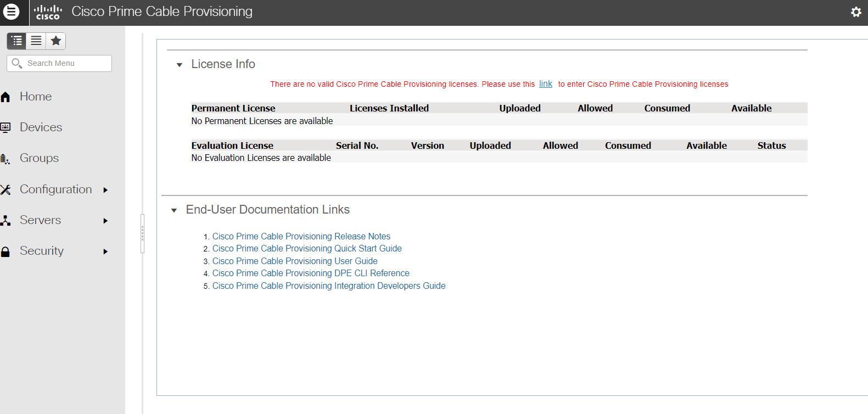The width and height of the screenshot is (868, 414).
Task: Open the User Guide link
Action: (x=295, y=261)
